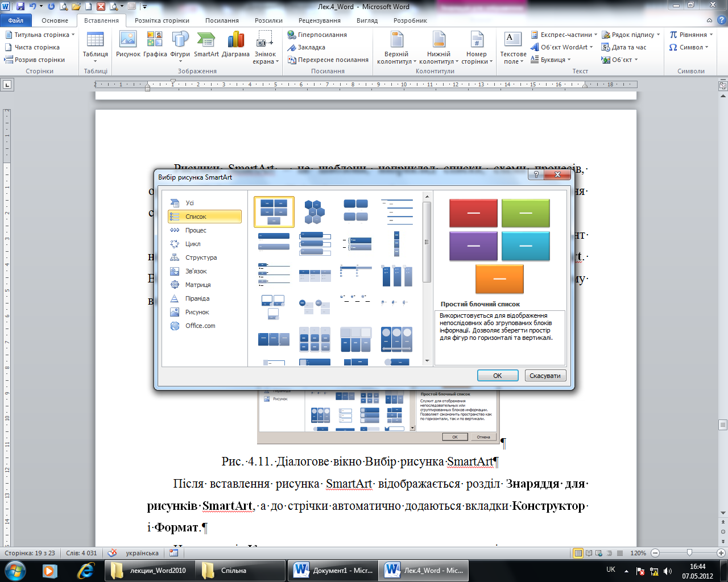Click українська language in status bar

click(142, 553)
